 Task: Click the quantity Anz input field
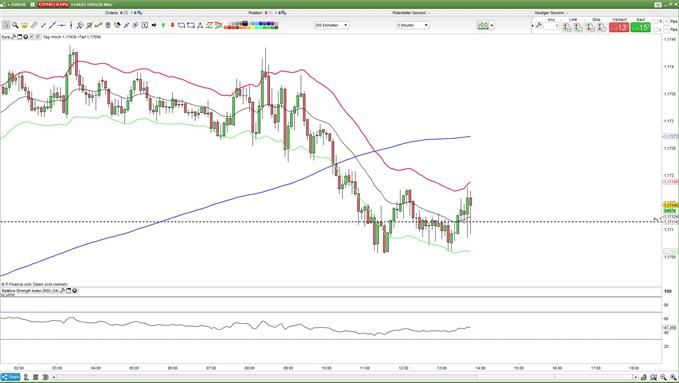coord(552,26)
